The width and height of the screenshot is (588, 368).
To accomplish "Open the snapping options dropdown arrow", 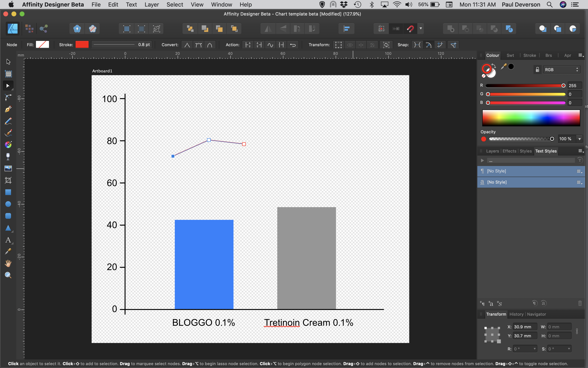I will [421, 29].
